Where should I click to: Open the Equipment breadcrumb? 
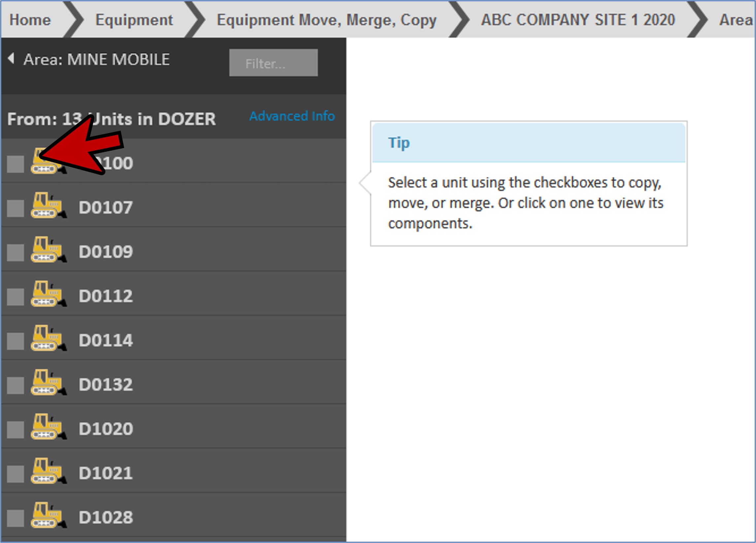(x=134, y=20)
